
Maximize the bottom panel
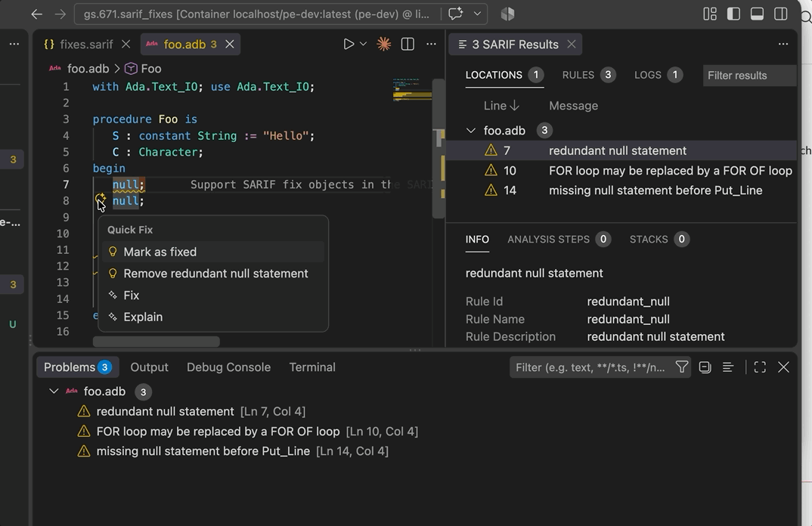tap(760, 367)
